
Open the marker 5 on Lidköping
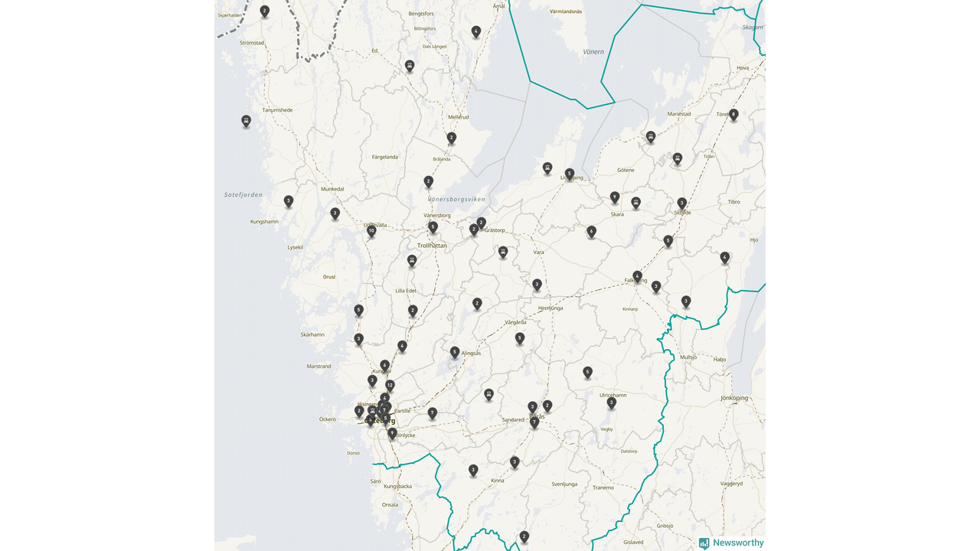click(570, 174)
